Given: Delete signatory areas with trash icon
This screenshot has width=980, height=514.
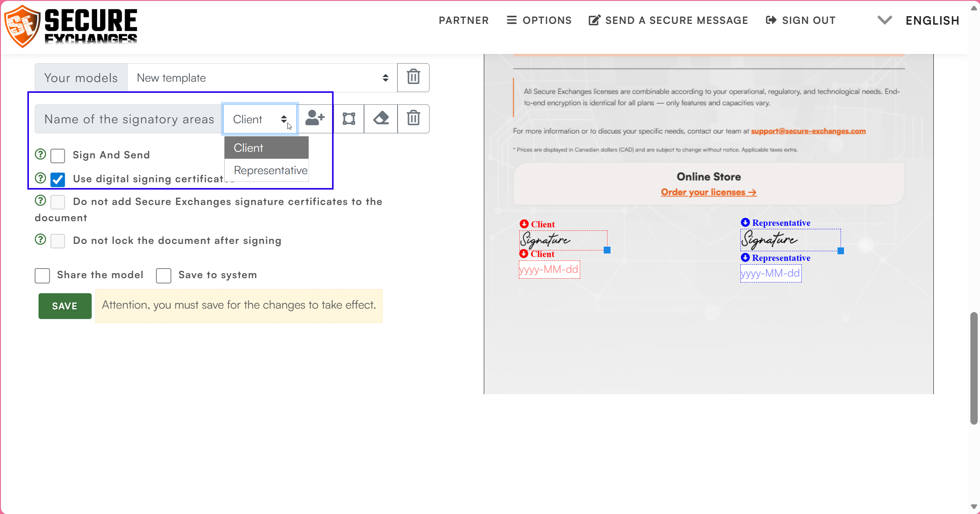Looking at the screenshot, I should point(413,118).
